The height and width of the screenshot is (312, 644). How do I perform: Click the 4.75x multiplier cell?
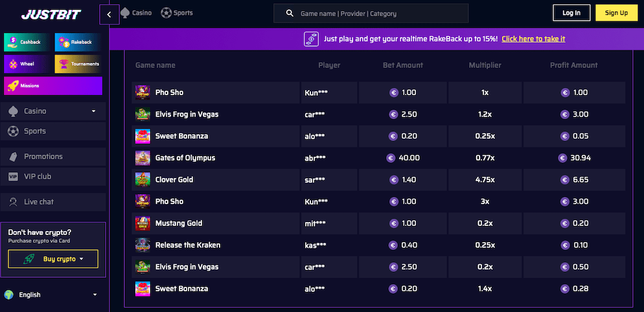click(485, 180)
